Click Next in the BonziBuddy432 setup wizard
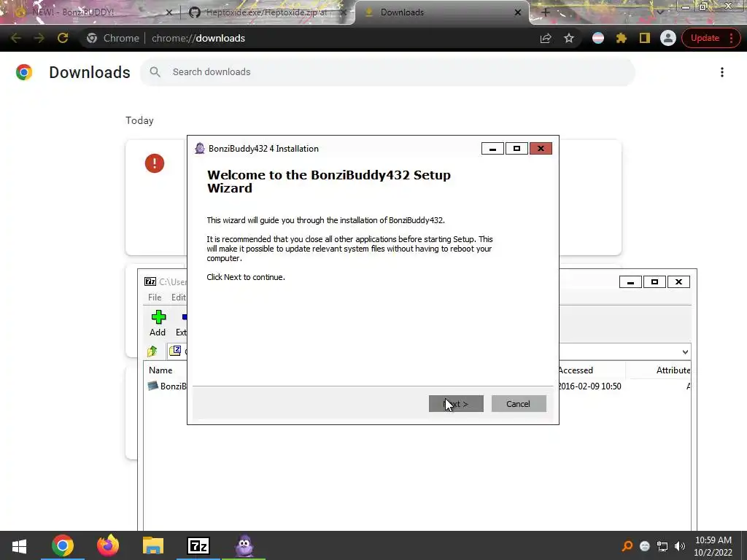This screenshot has width=747, height=560. [x=456, y=404]
